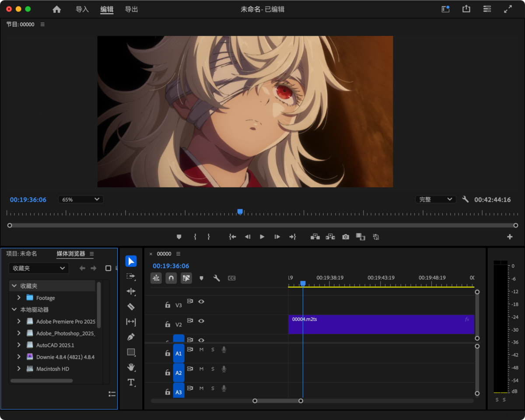Enable voice-over record on A3 track

click(224, 388)
